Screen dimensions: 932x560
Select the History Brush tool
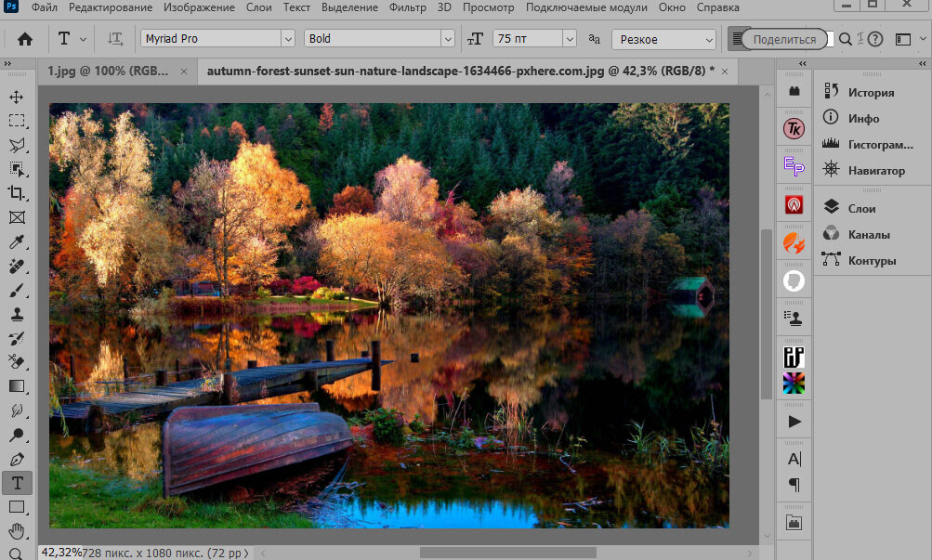(17, 338)
